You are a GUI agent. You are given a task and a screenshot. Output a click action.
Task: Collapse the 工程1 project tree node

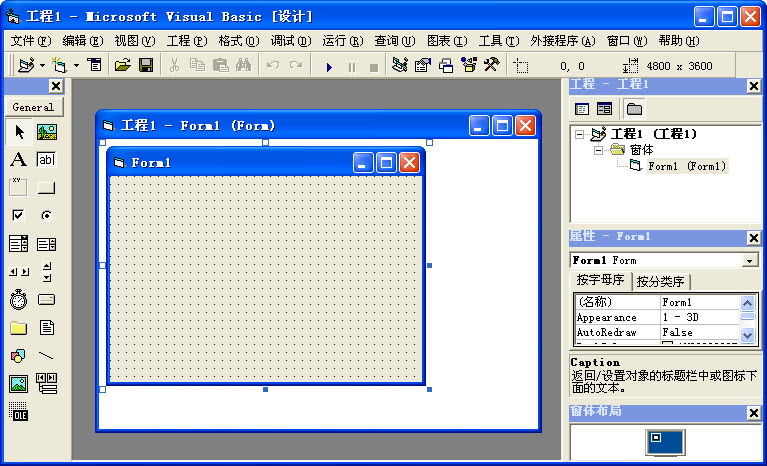click(581, 134)
